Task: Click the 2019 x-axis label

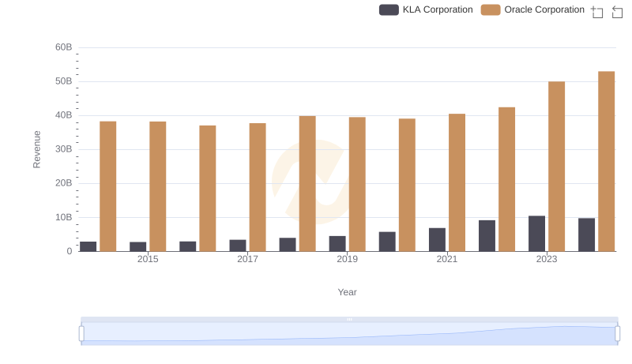Action: coord(348,259)
